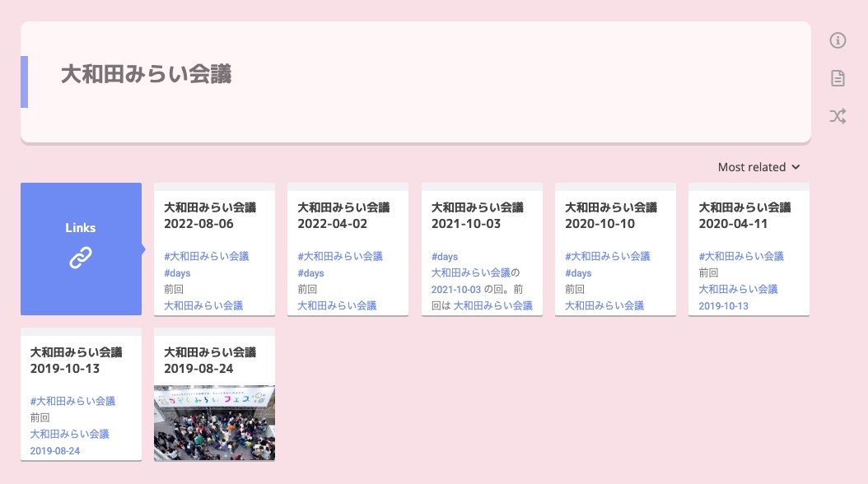
Task: Click #大和田みらい会議 hashtag in 2022-04-02 card
Action: (340, 256)
